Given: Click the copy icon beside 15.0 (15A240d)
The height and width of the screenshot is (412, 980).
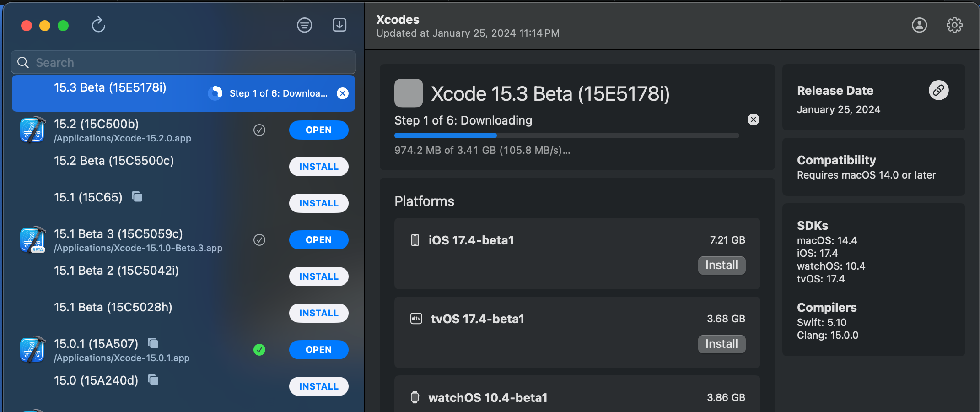Looking at the screenshot, I should (x=153, y=380).
